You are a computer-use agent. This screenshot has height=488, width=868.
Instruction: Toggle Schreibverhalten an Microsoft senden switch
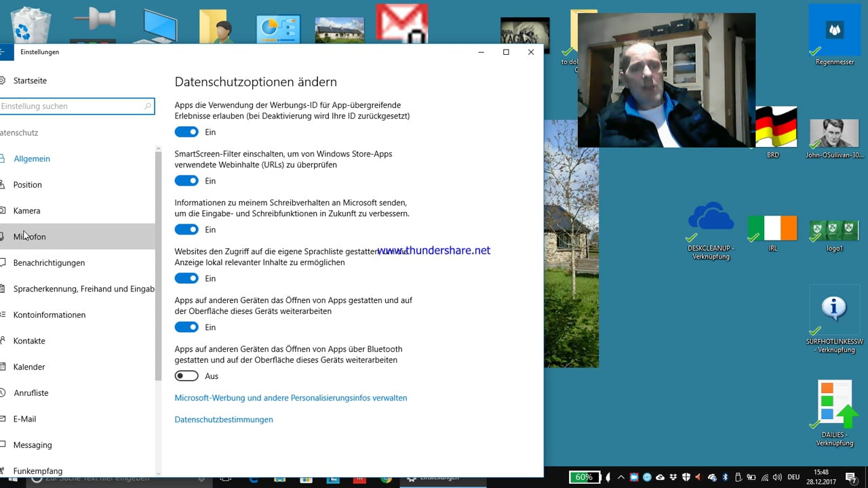coord(186,230)
